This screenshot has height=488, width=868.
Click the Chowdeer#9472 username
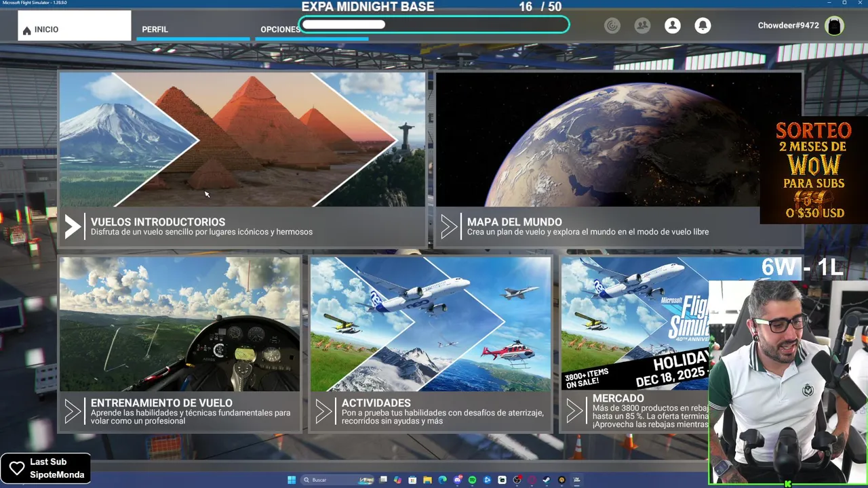[x=788, y=26]
